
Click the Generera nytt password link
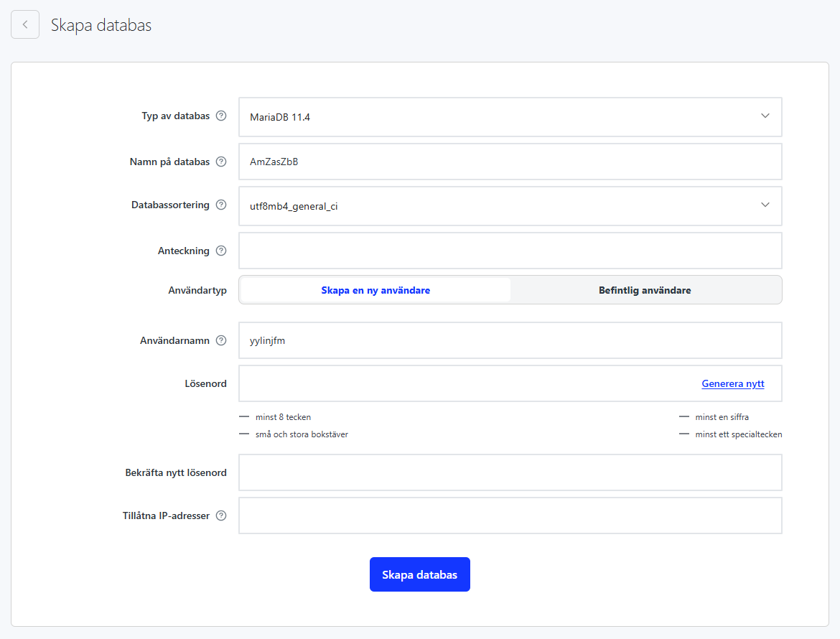pos(732,384)
